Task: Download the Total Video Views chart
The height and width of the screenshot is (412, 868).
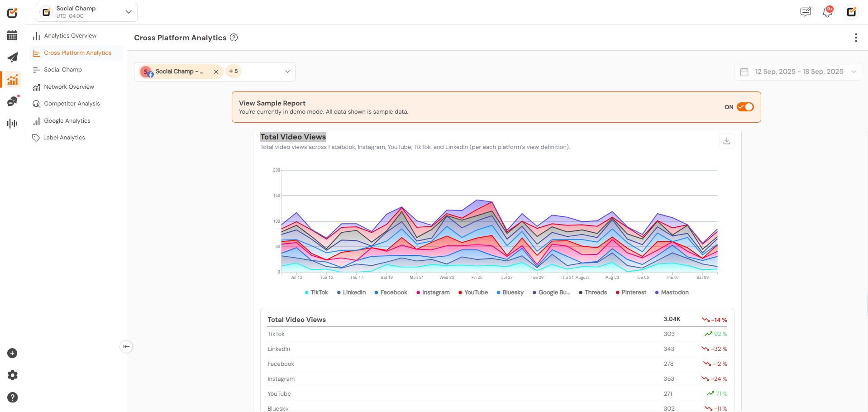Action: [726, 141]
